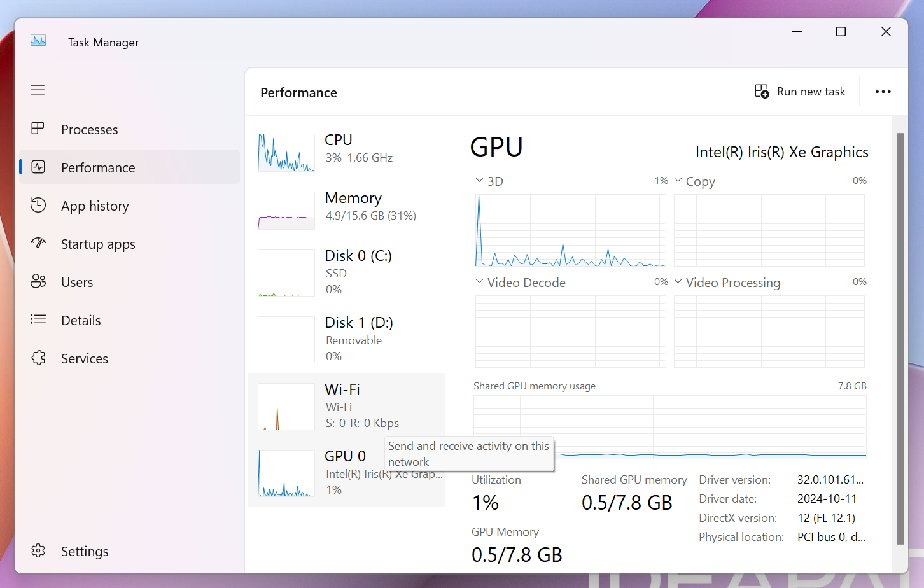
Task: Click the Intel(R) Iris(R) Xe Graphics heading
Action: click(x=781, y=152)
